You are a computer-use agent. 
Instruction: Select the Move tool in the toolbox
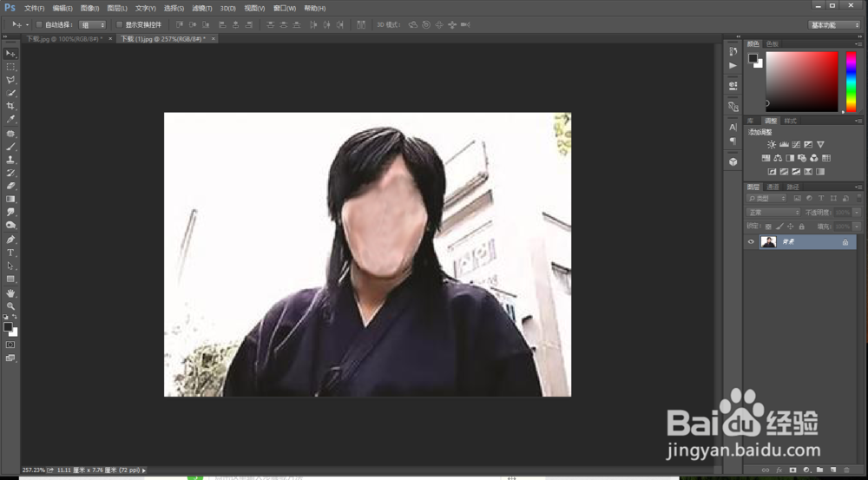tap(10, 54)
